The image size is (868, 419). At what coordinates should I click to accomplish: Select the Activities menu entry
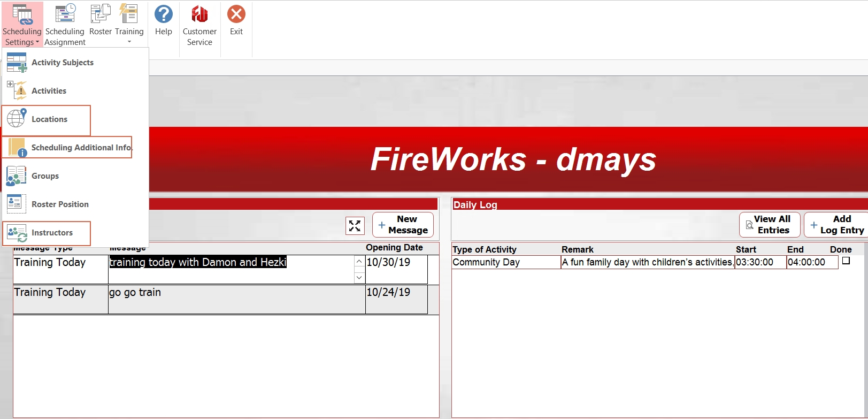coord(75,91)
